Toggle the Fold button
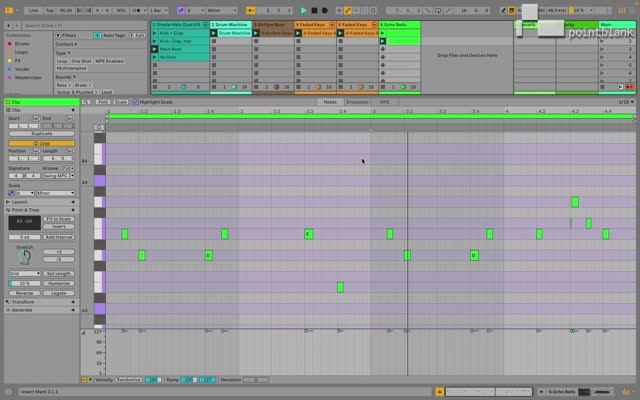This screenshot has height=400, width=640. pyautogui.click(x=103, y=102)
